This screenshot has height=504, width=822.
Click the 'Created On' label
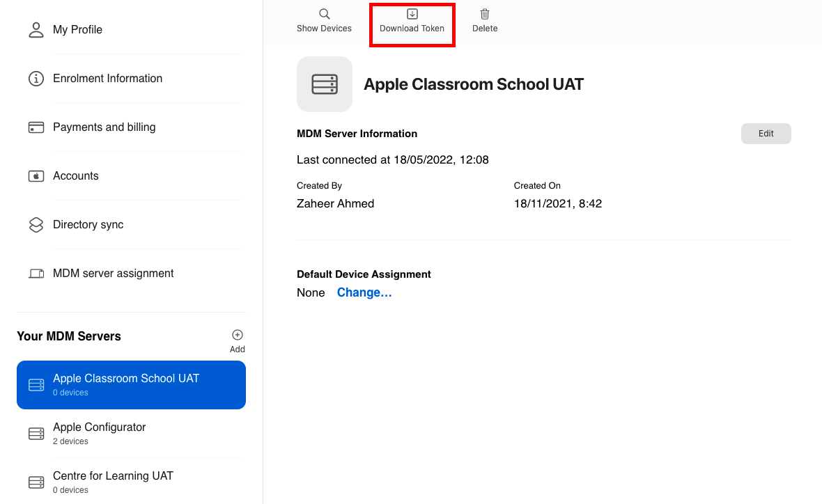pos(537,186)
